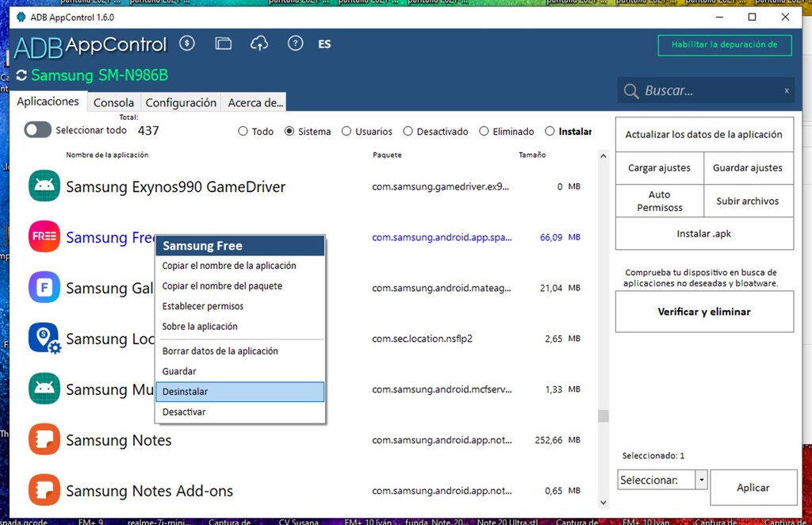Refresh the Samsung SM-N986B device connection
Viewport: 812px width, 525px height.
(21, 76)
